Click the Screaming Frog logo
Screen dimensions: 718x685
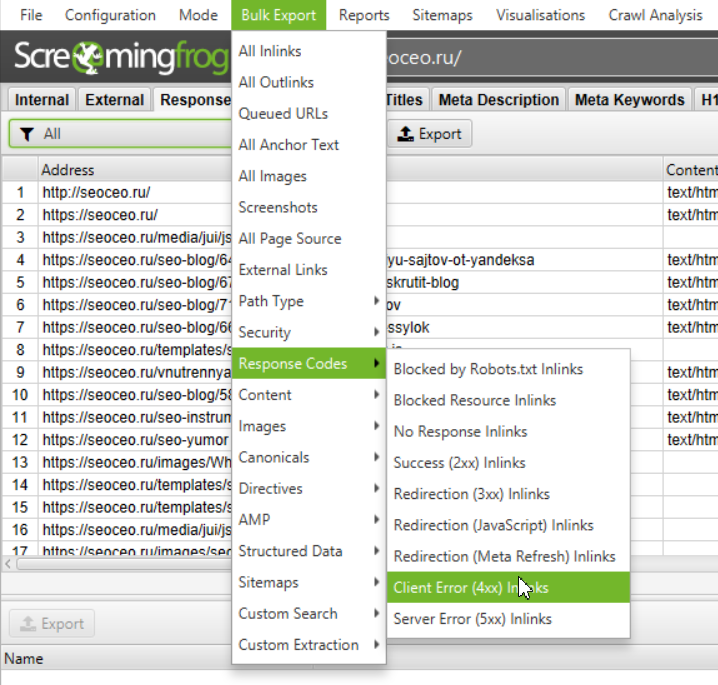tap(120, 58)
